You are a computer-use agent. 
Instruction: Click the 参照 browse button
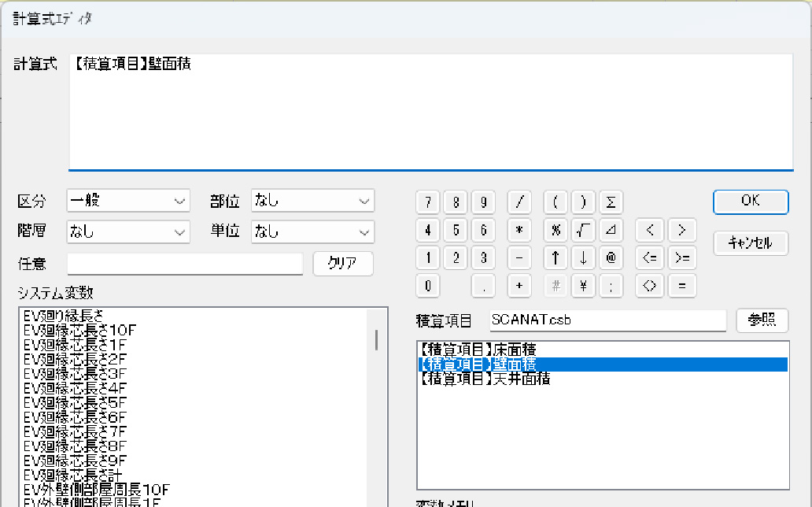(762, 320)
